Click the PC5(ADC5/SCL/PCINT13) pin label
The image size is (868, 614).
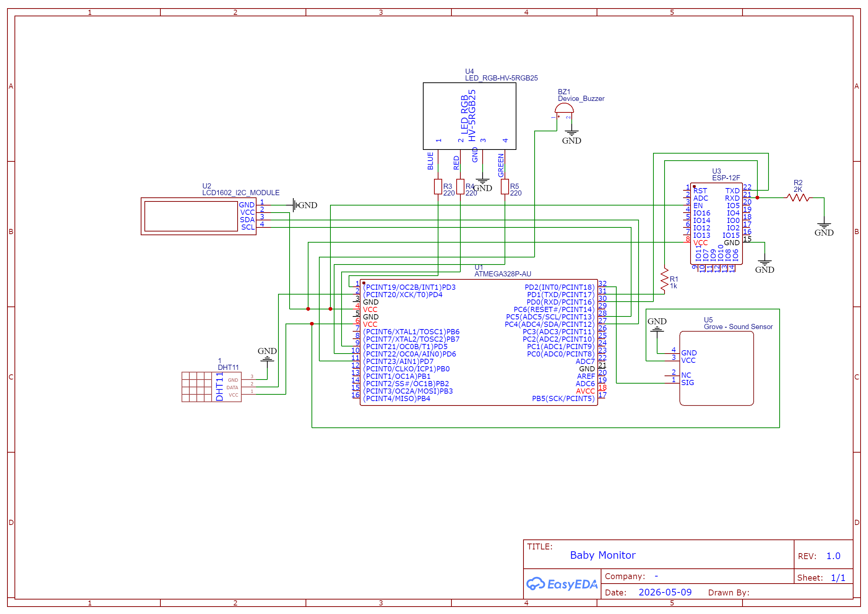(550, 316)
